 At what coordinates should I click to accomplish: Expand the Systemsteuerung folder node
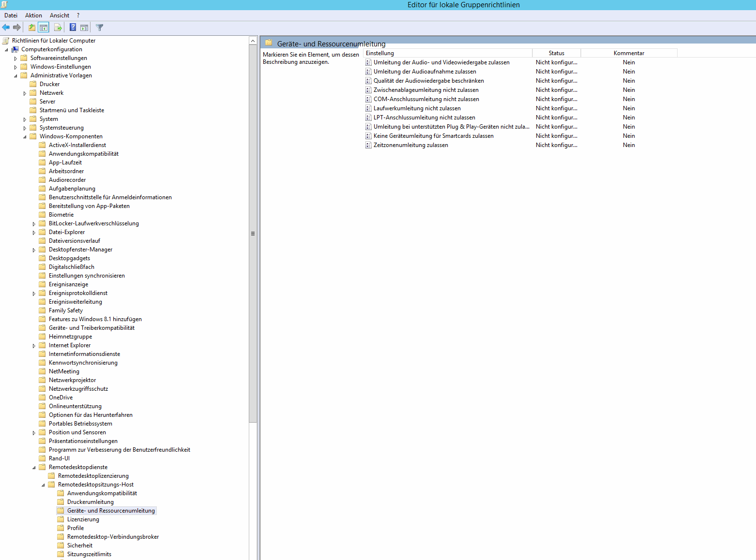25,128
